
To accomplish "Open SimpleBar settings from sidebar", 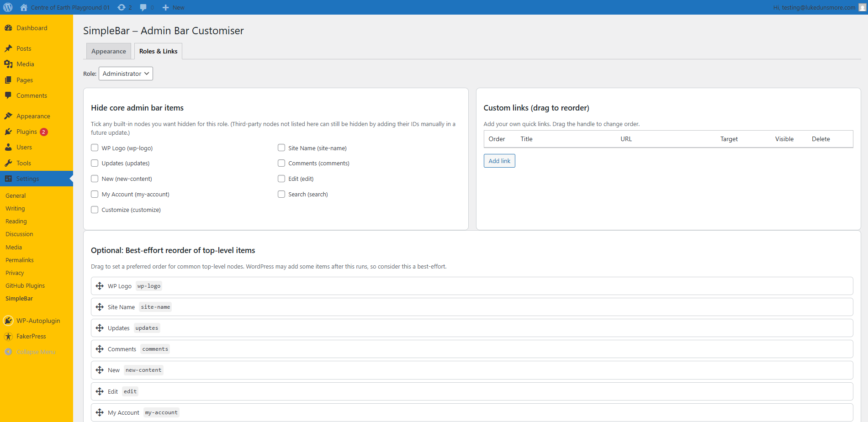I will pyautogui.click(x=19, y=298).
